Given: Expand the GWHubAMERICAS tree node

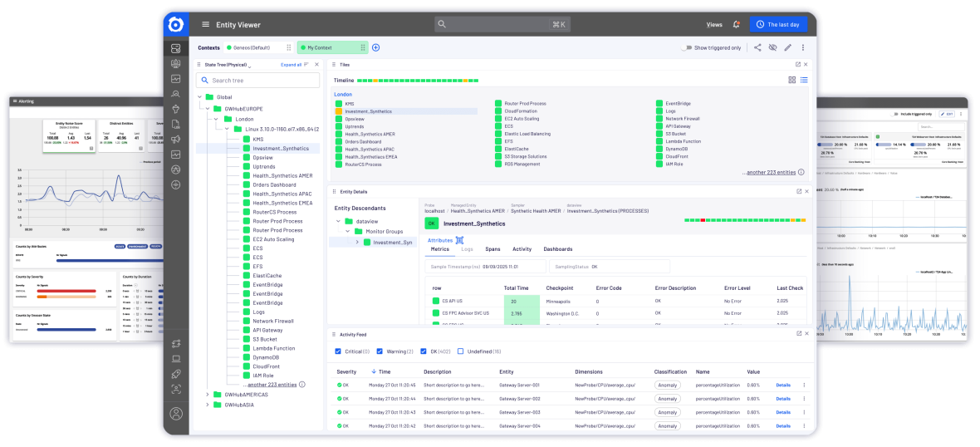Looking at the screenshot, I should [208, 395].
